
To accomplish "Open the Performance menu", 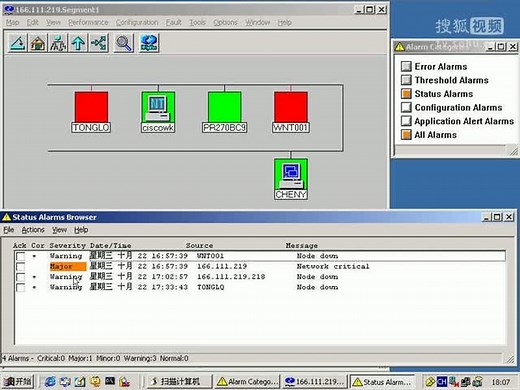I will tap(88, 22).
